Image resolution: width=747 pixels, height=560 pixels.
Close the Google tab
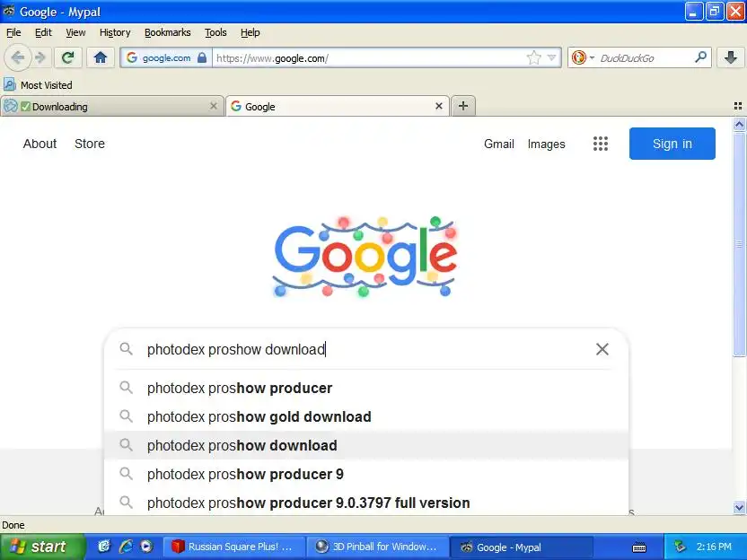click(439, 106)
